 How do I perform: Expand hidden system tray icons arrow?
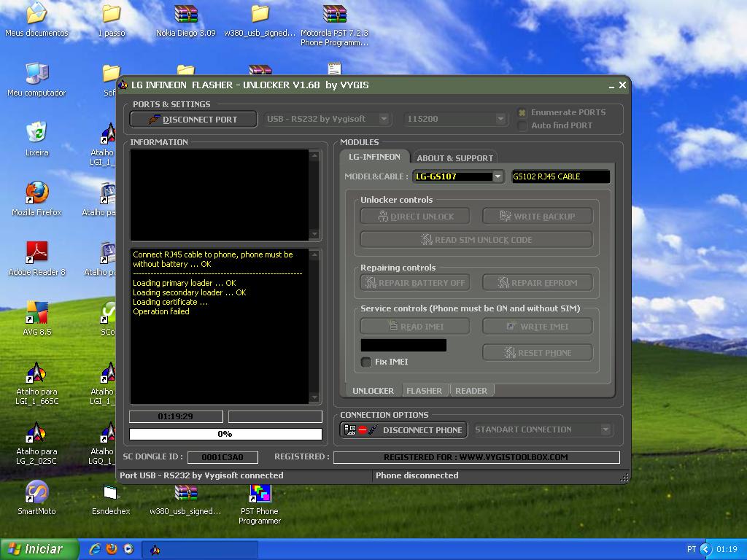(x=705, y=549)
